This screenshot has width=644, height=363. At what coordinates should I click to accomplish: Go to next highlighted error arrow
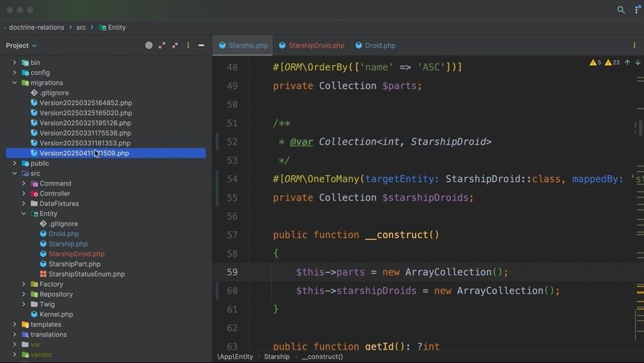(638, 63)
